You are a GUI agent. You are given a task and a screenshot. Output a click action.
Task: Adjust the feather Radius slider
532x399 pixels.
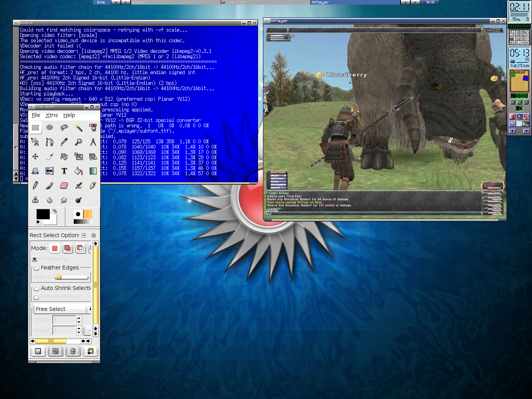coord(72,277)
